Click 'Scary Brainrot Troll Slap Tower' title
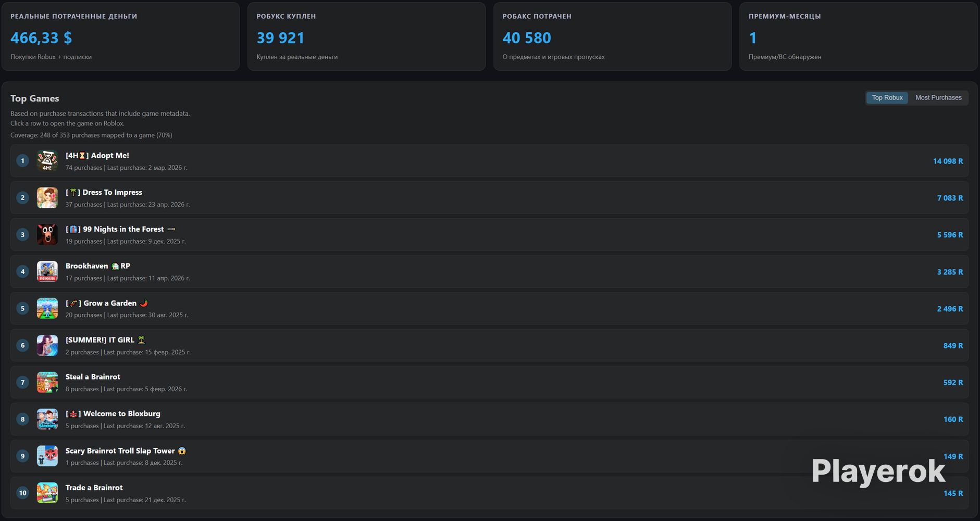980x521 pixels. click(x=126, y=451)
